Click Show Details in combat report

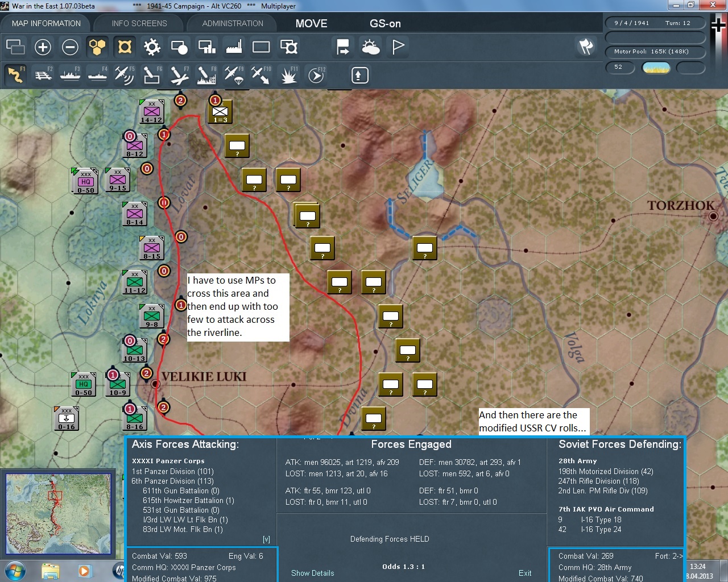point(313,573)
